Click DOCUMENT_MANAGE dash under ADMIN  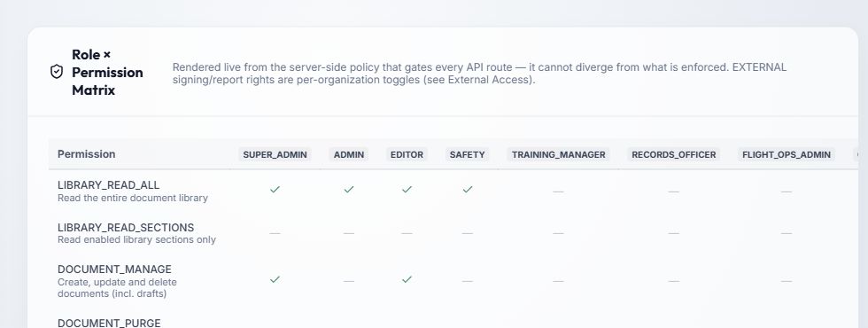(349, 281)
